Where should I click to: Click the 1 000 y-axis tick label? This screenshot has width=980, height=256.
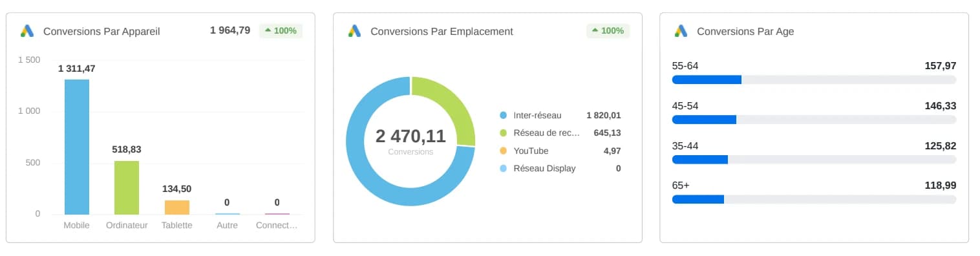pos(28,111)
